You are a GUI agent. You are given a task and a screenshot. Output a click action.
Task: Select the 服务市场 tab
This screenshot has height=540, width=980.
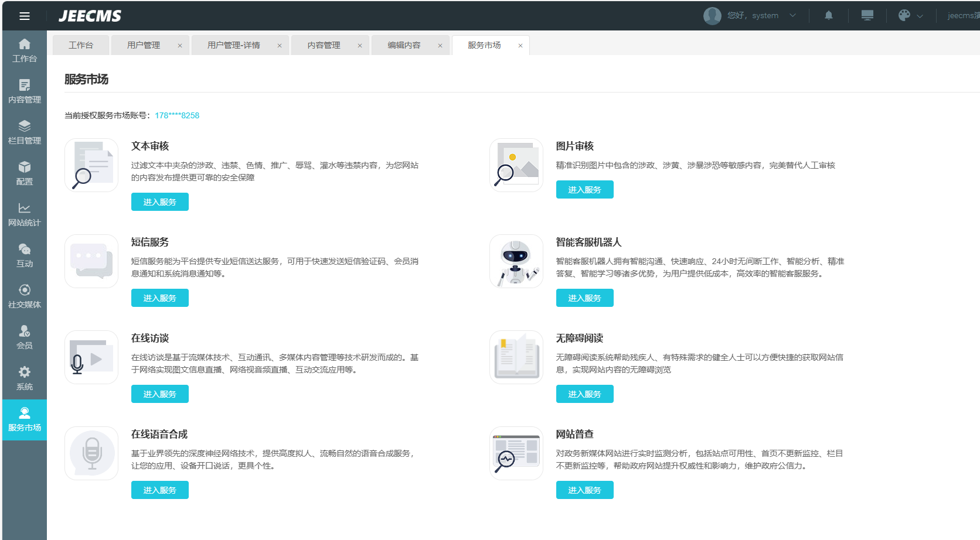tap(484, 45)
